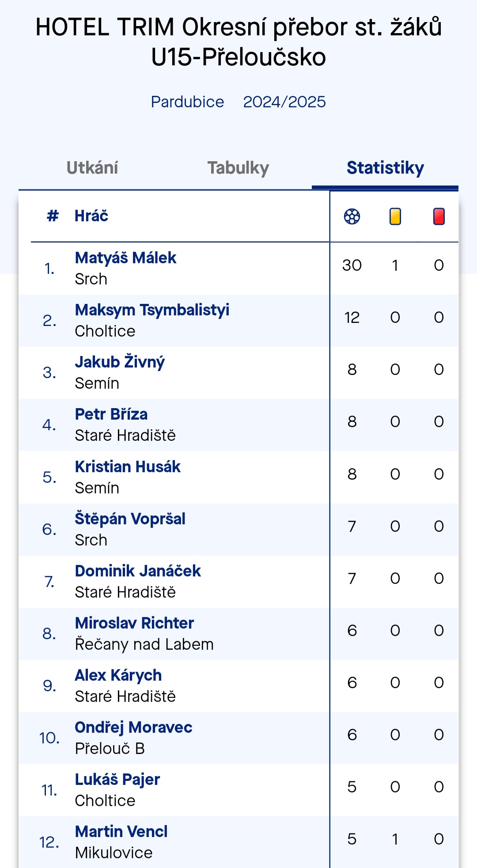The image size is (477, 868).
Task: Switch to the Utkání tab
Action: pyautogui.click(x=92, y=168)
